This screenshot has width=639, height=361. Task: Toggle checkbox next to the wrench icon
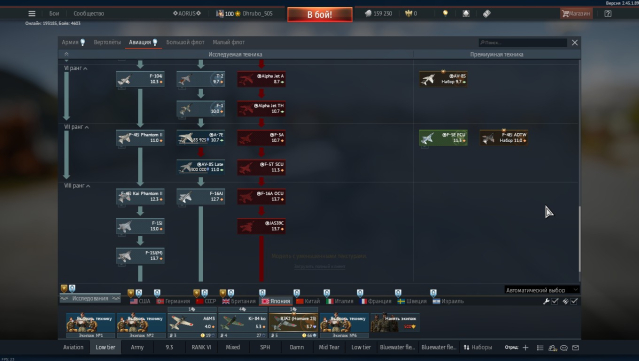(555, 301)
